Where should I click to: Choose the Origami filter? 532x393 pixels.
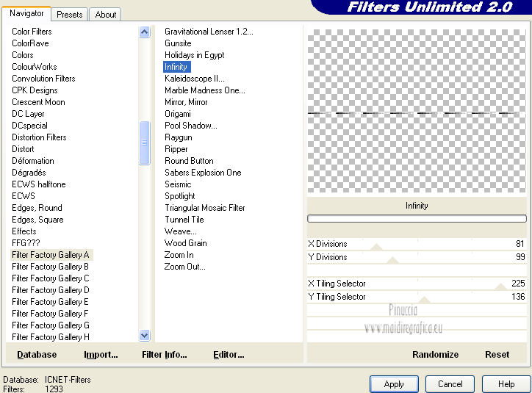point(178,114)
